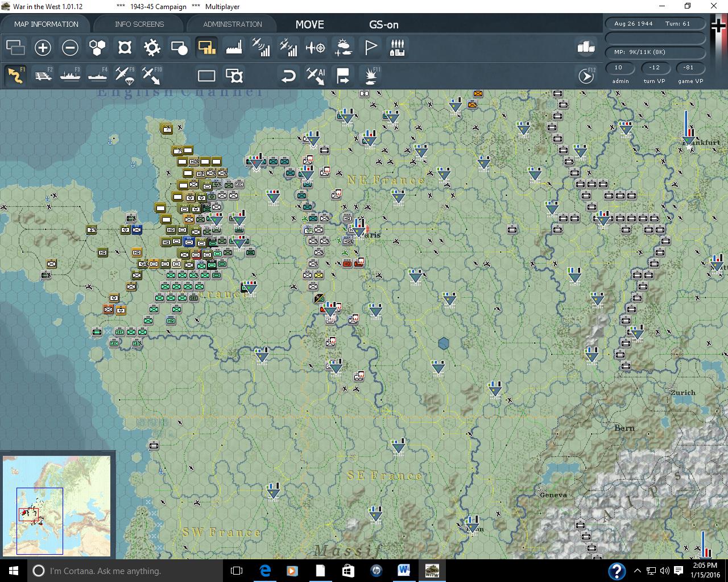
Task: Open the ADMINISTRATION tab
Action: click(x=233, y=24)
